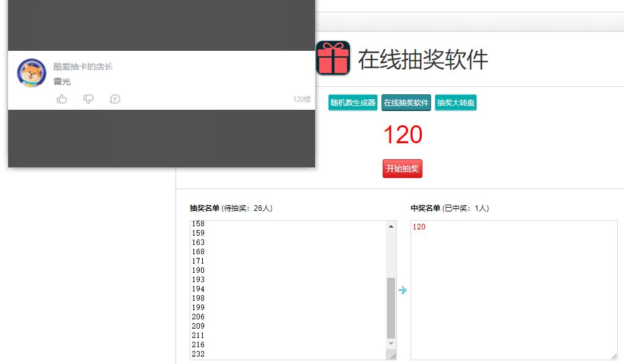Click the comment text 雷光
The width and height of the screenshot is (624, 364).
(x=62, y=82)
